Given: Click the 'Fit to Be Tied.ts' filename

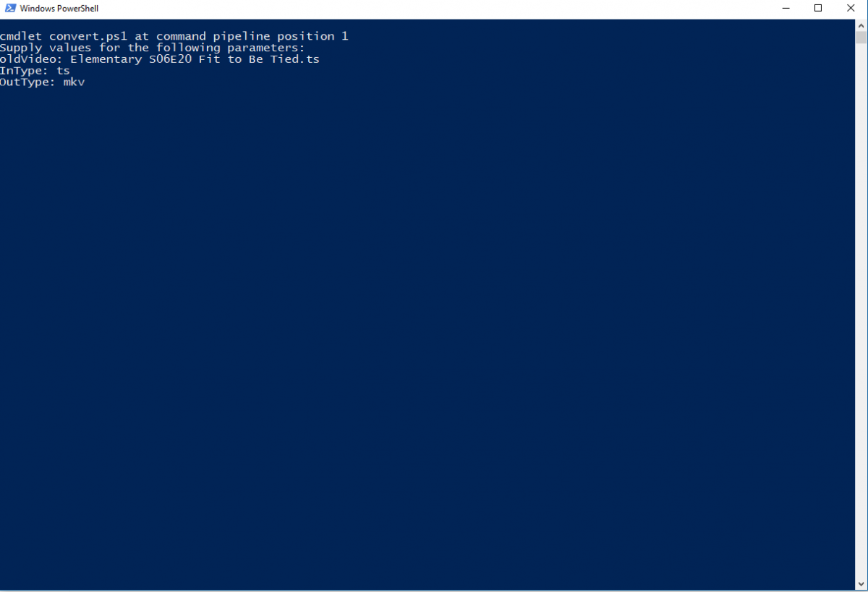Looking at the screenshot, I should pos(260,59).
